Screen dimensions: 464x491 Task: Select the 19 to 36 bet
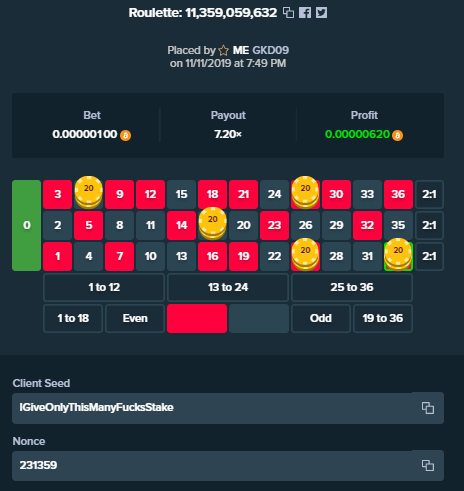[x=383, y=318]
